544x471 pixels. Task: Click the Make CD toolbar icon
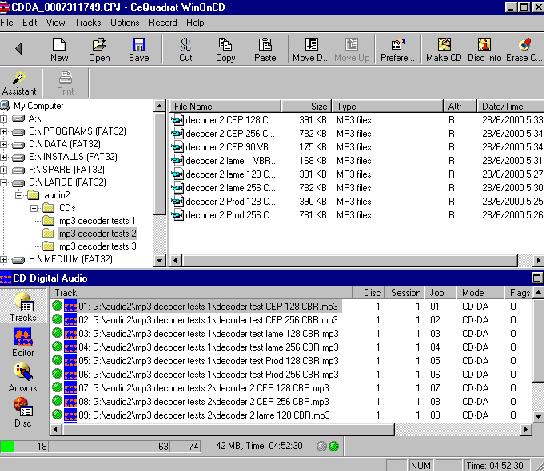[x=444, y=49]
